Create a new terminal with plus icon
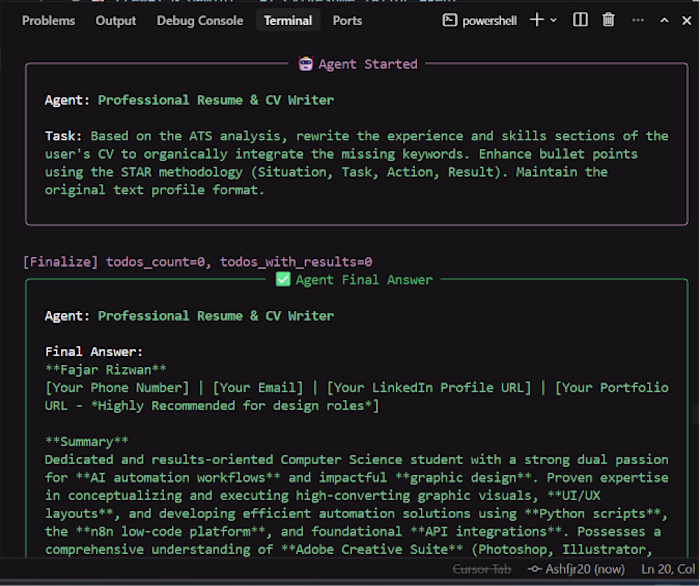700x586 pixels. [537, 20]
